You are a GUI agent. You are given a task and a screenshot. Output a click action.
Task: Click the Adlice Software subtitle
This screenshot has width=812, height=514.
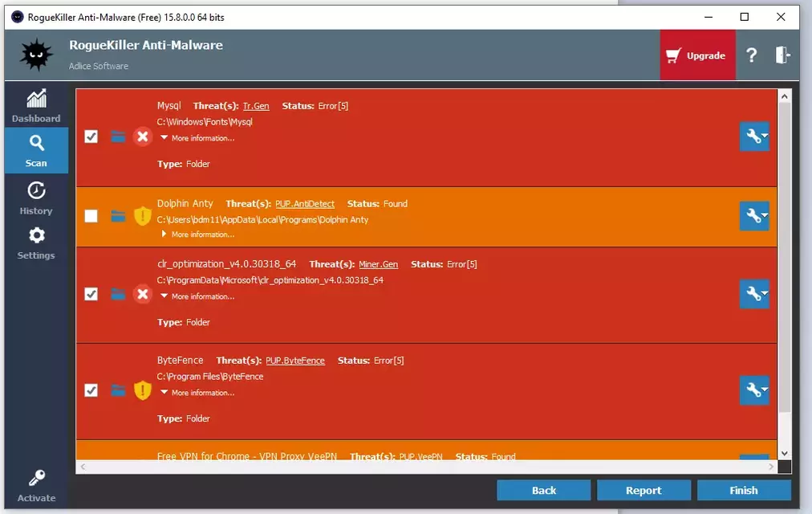click(x=99, y=66)
